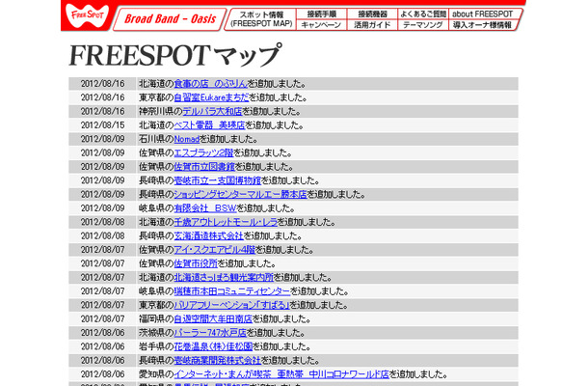Viewport: 588px width, 386px height.
Task: Follow the エスプラッツ2階 link
Action: pos(203,152)
